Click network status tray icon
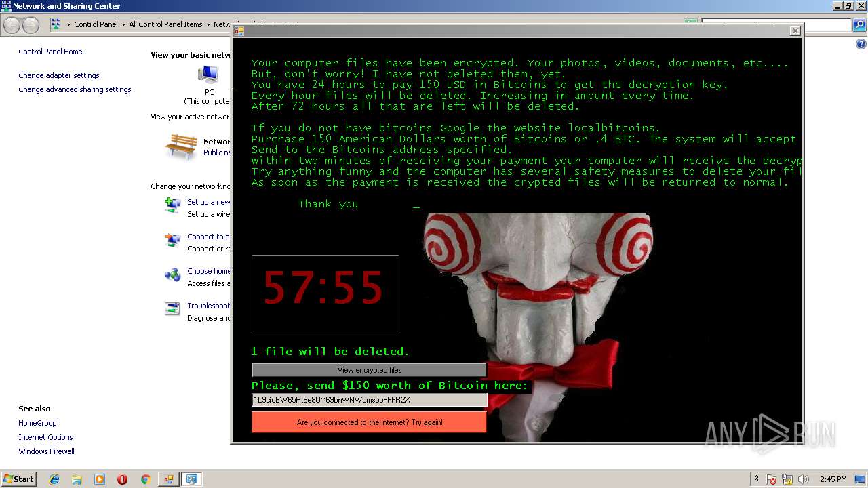 point(787,479)
